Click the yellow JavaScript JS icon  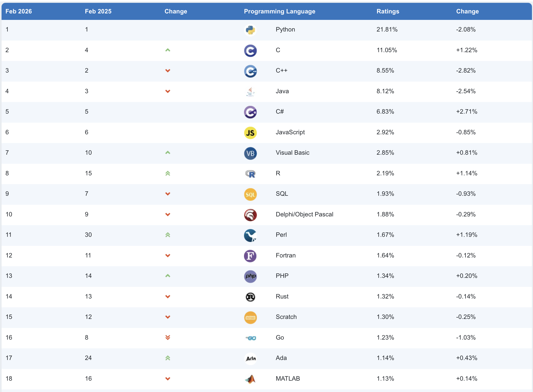[250, 133]
